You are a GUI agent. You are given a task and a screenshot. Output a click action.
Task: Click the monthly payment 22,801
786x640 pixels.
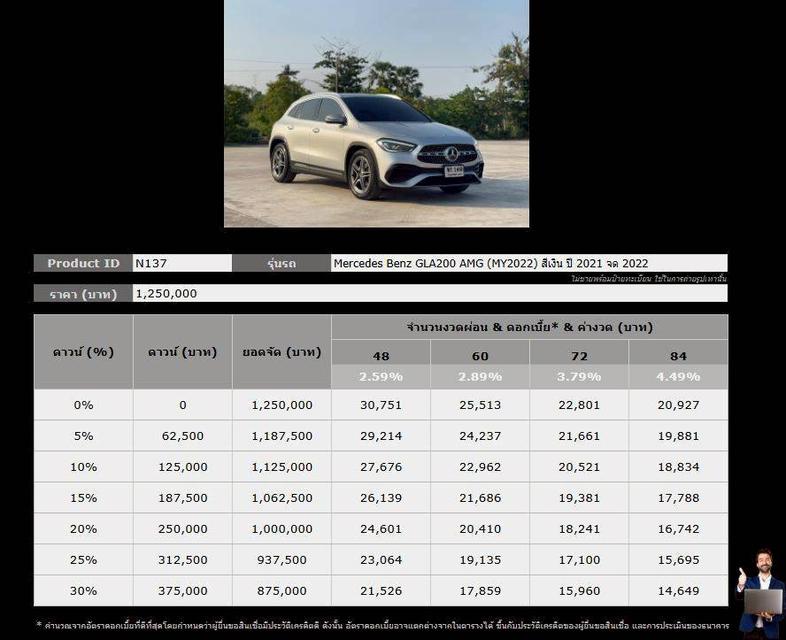579,405
